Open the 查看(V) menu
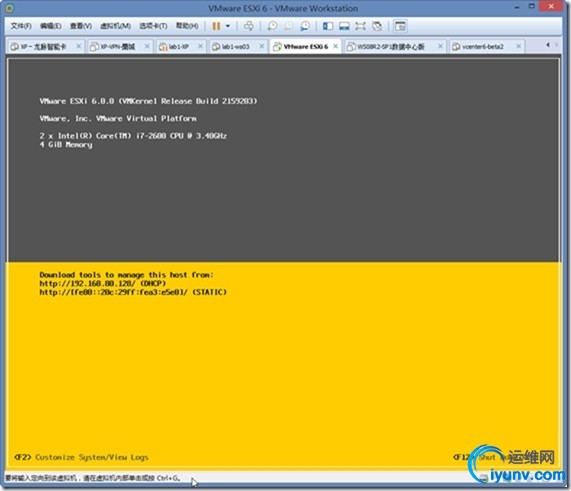Viewport: 571px width, 491px height. (80, 26)
